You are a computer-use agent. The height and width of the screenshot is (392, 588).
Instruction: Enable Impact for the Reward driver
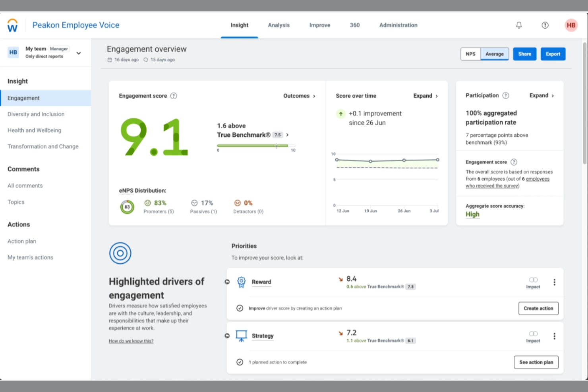pos(533,279)
